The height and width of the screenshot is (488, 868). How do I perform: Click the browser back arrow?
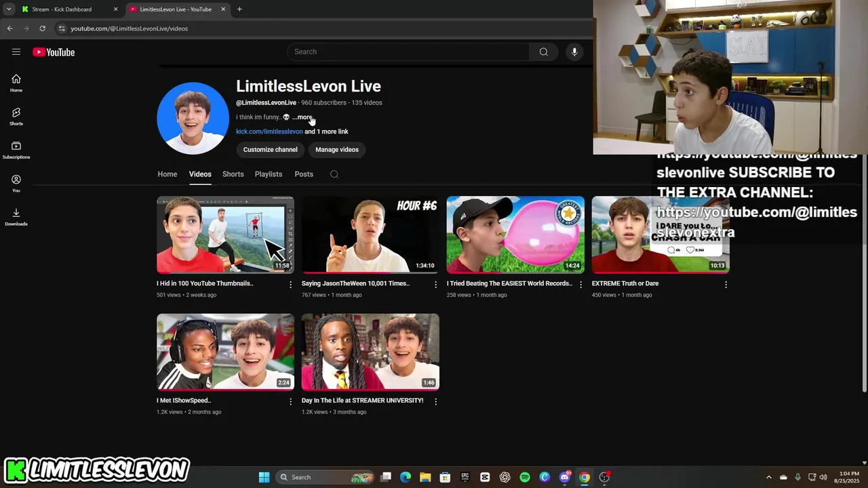(9, 28)
